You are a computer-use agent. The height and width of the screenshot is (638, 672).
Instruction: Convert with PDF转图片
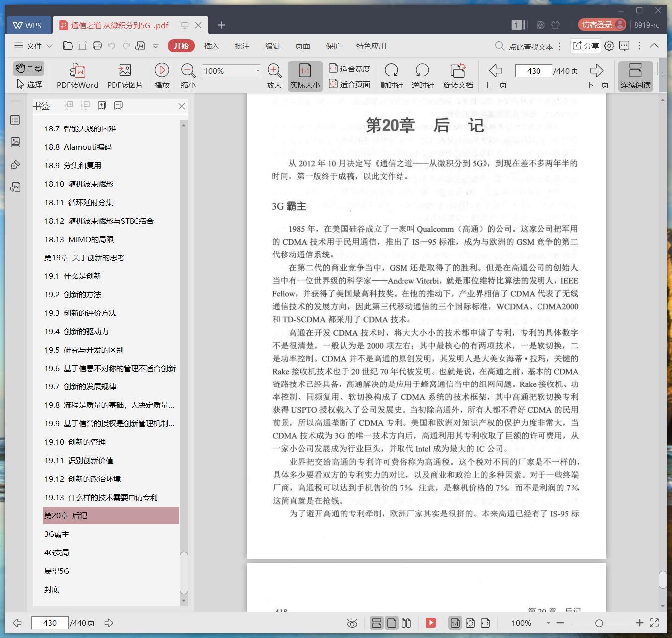(x=125, y=76)
